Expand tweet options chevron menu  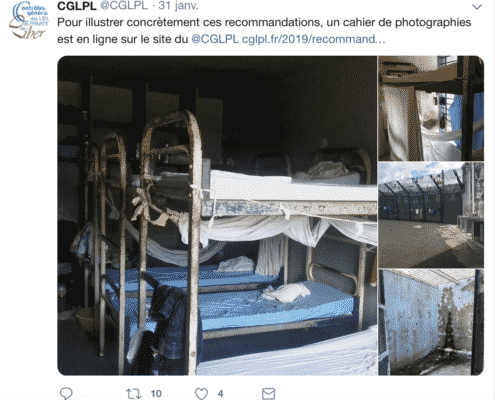(x=477, y=7)
